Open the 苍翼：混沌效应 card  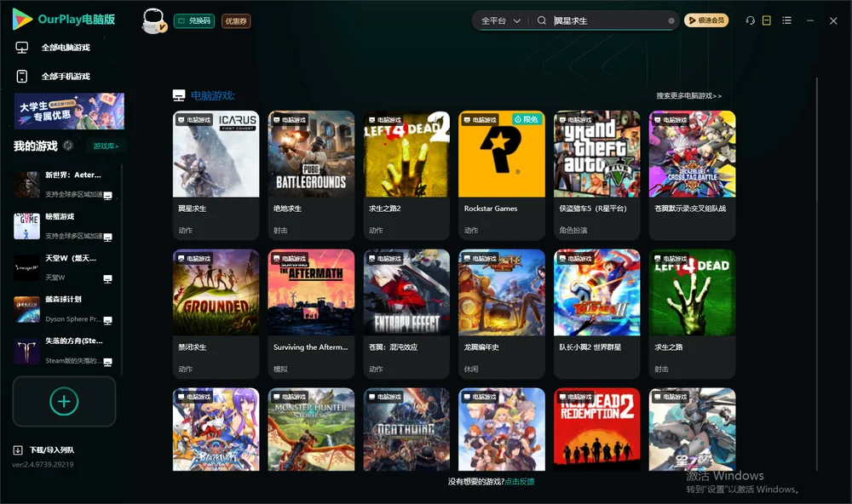[x=406, y=314]
